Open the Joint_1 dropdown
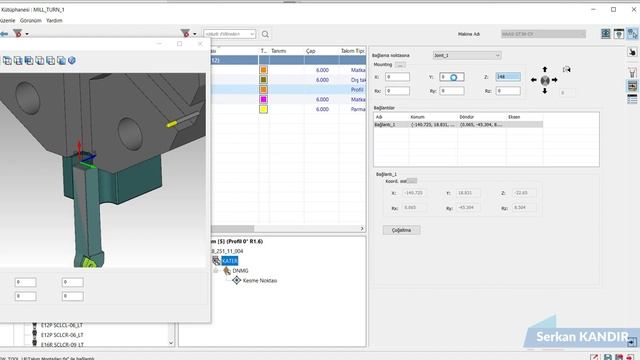The image size is (640, 360). coord(467,56)
